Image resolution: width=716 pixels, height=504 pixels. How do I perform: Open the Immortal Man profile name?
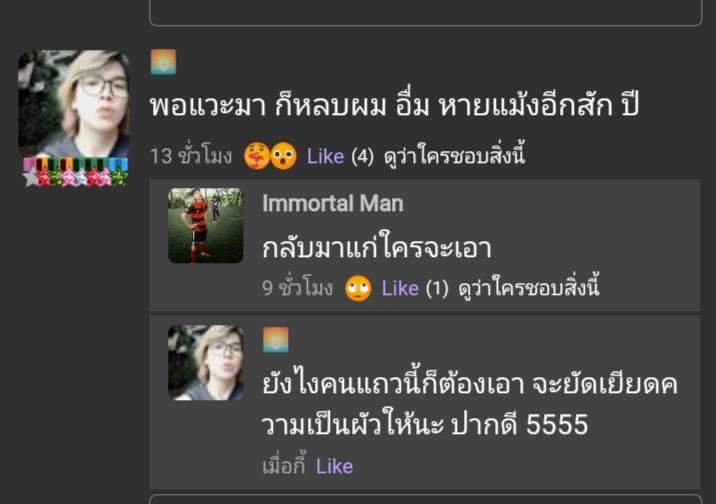[x=333, y=203]
